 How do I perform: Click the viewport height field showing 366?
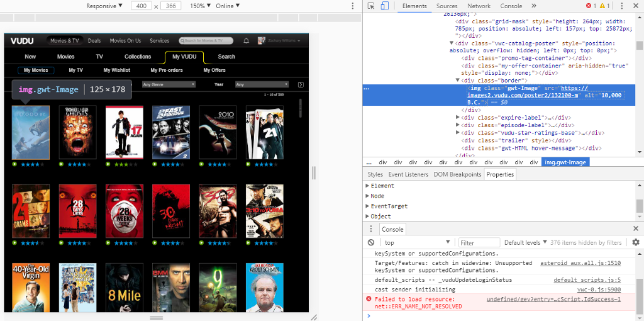(171, 6)
